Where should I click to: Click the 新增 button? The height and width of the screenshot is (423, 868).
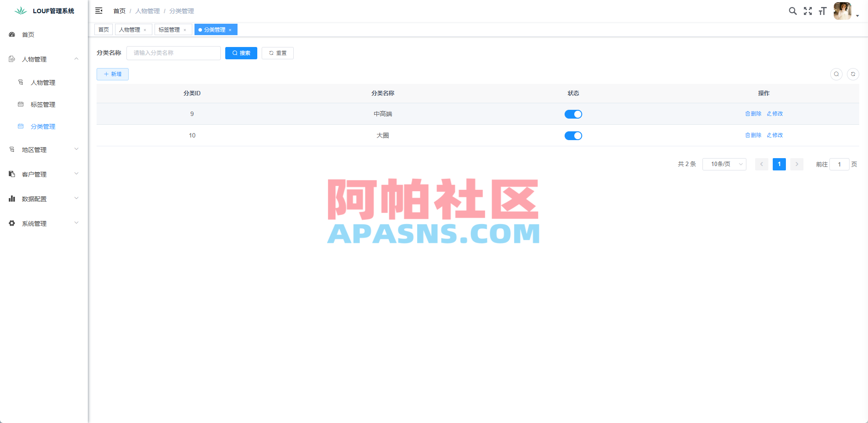pos(112,74)
